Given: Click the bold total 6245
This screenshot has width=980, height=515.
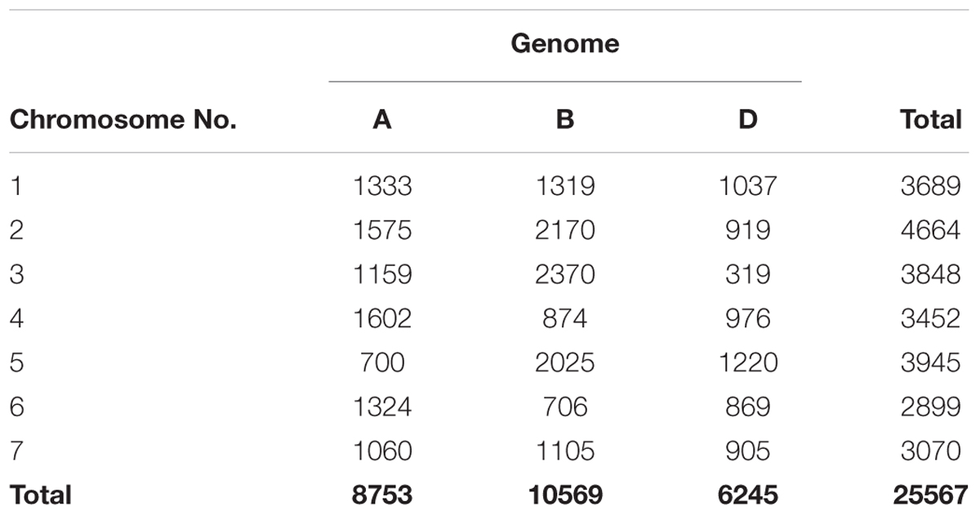Looking at the screenshot, I should [x=747, y=495].
